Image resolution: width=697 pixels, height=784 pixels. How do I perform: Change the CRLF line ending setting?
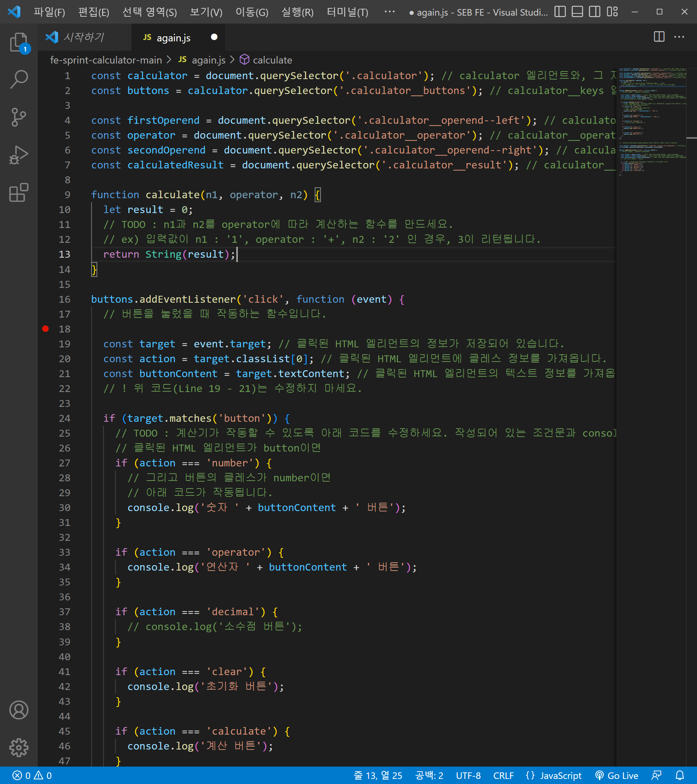(x=503, y=776)
